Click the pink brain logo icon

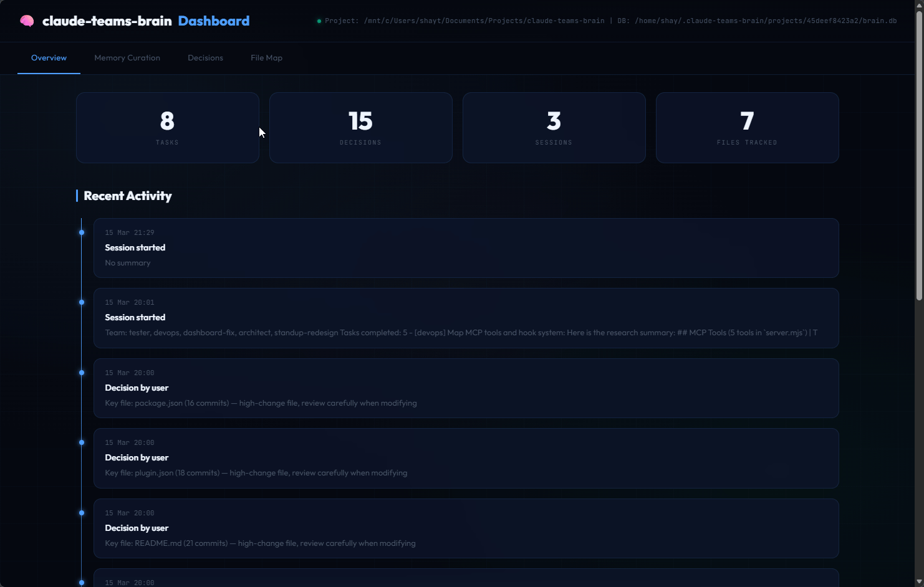tap(27, 21)
